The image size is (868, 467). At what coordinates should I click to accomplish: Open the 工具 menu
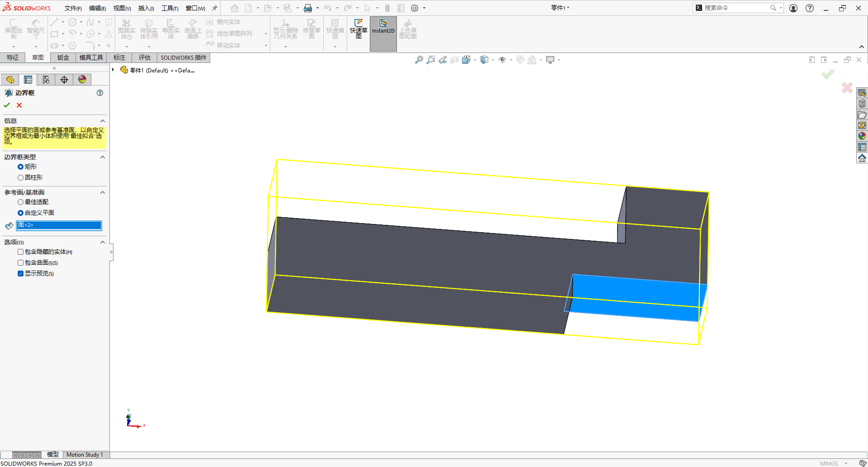pyautogui.click(x=170, y=8)
